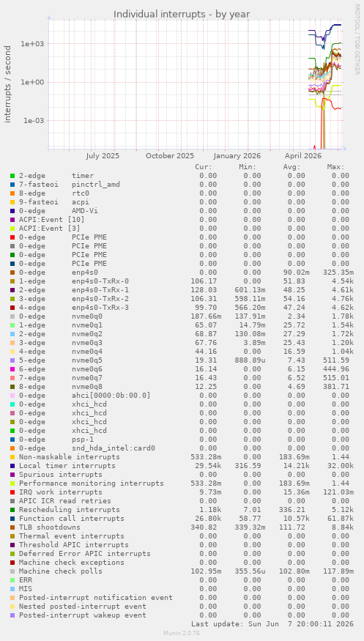This screenshot has height=641, width=364.
Task: Click the '1e+03' y-axis tick label
Action: tap(33, 44)
